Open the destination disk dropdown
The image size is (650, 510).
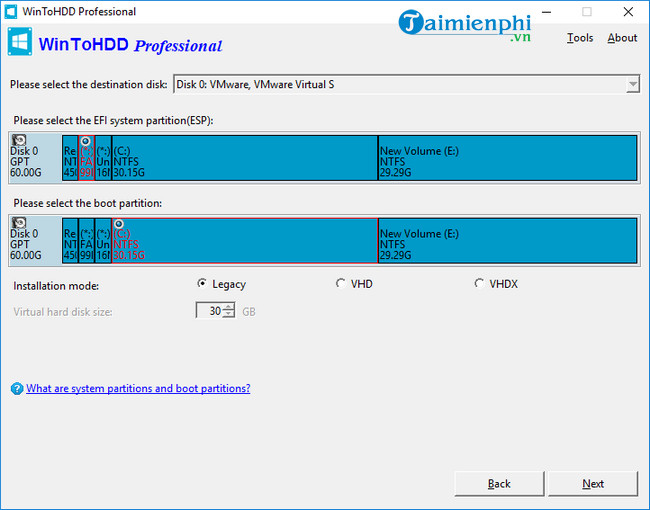[406, 84]
